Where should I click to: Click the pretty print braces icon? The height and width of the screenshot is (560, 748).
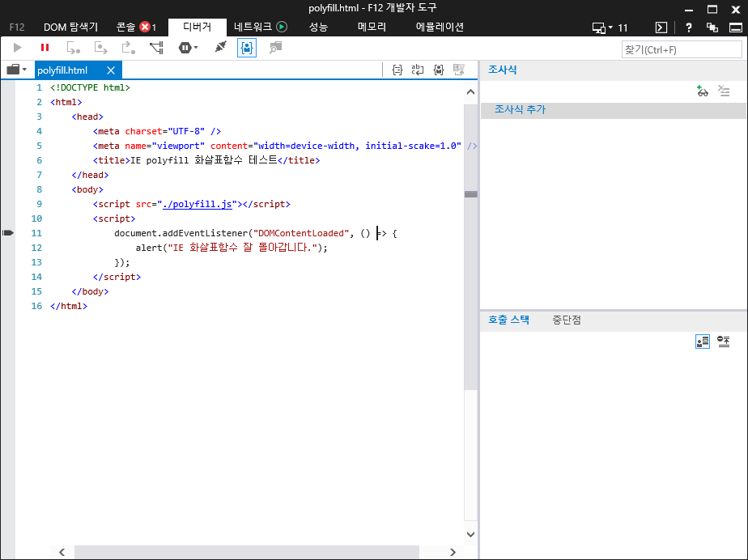coord(397,70)
